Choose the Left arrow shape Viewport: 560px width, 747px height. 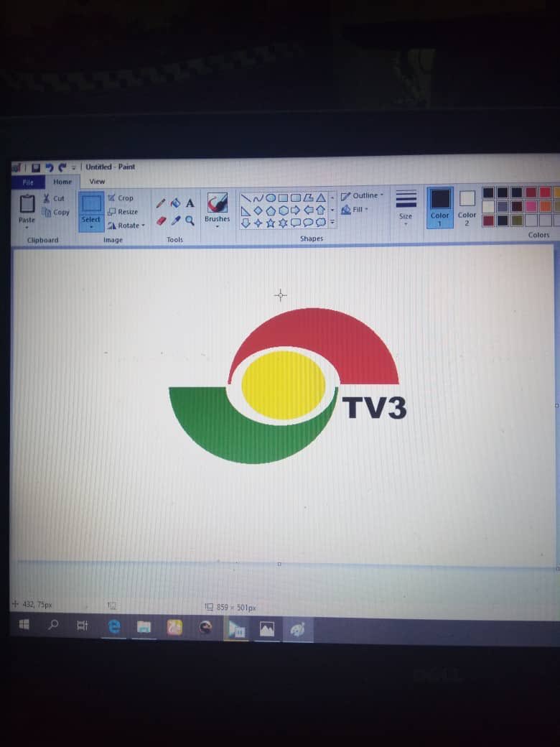coord(308,210)
